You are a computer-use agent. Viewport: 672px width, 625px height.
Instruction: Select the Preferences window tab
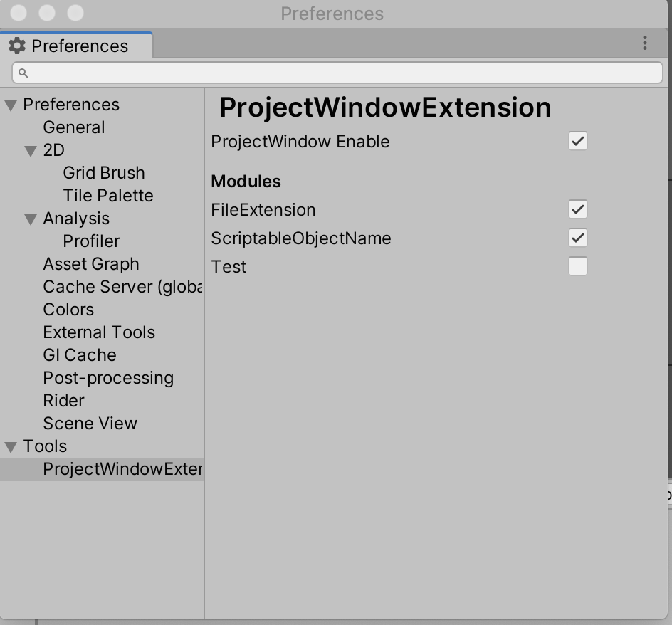pos(76,46)
